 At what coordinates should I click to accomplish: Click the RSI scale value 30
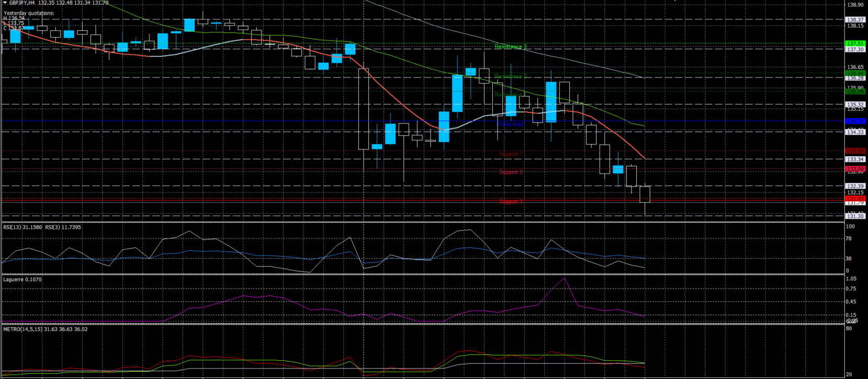849,259
